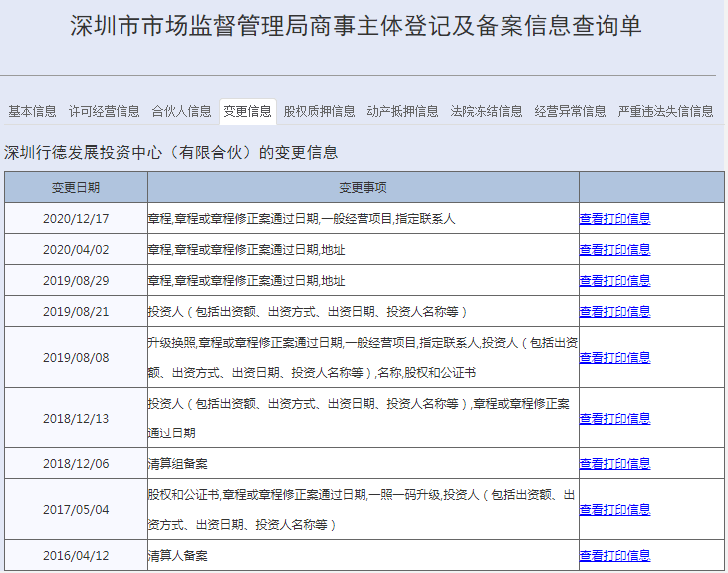This screenshot has width=728, height=573.
Task: Open the 基本信息 tab
Action: (x=32, y=111)
